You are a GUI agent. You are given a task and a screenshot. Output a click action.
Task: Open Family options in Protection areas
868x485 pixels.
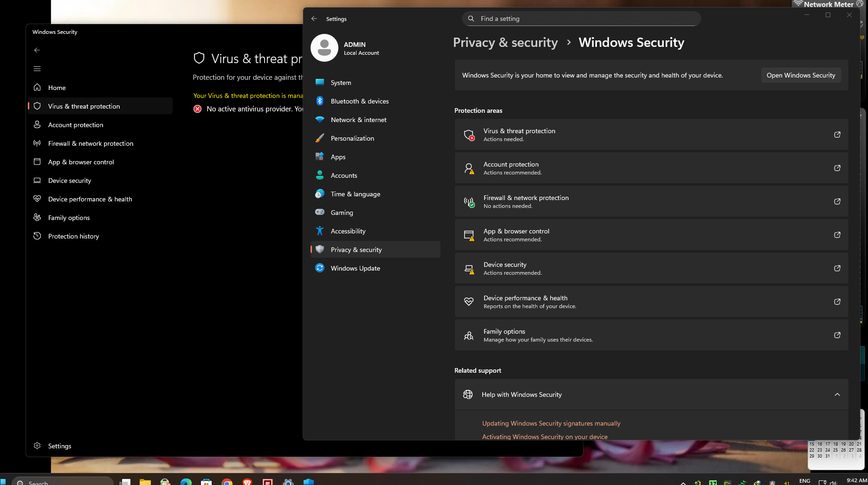tap(651, 335)
